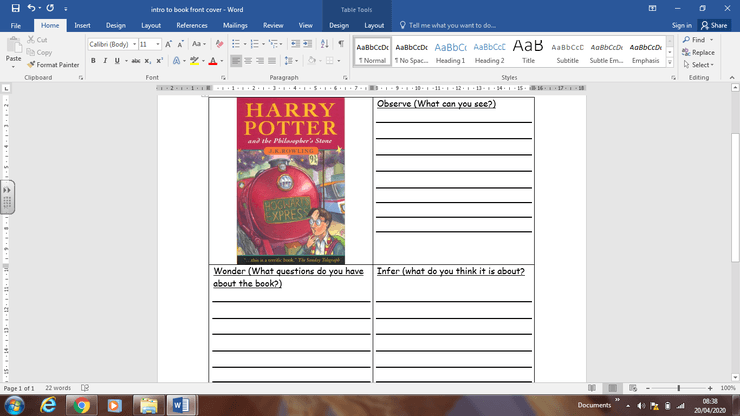740x416 pixels.
Task: Toggle Bold formatting
Action: pyautogui.click(x=93, y=60)
